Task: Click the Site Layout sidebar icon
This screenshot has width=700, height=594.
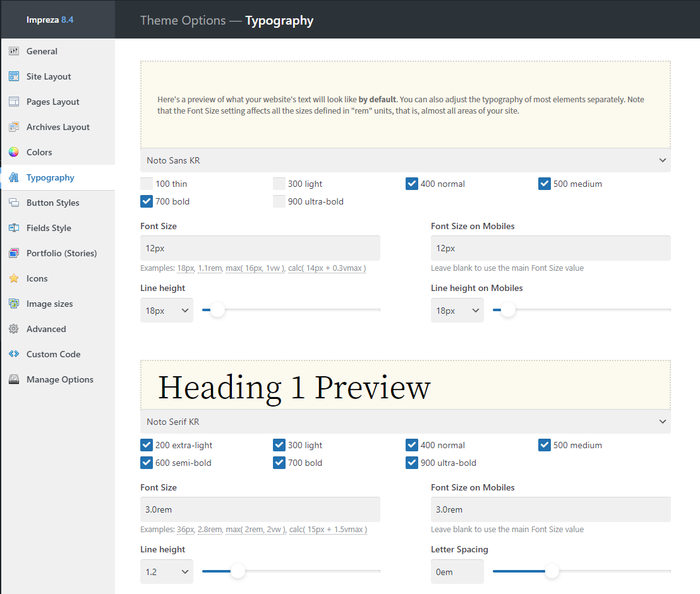Action: (x=14, y=76)
